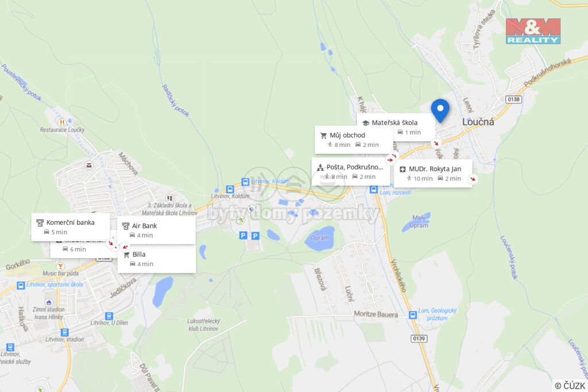This screenshot has width=588, height=392.
Task: Click the M&M Reality logo
Action: pos(533,31)
